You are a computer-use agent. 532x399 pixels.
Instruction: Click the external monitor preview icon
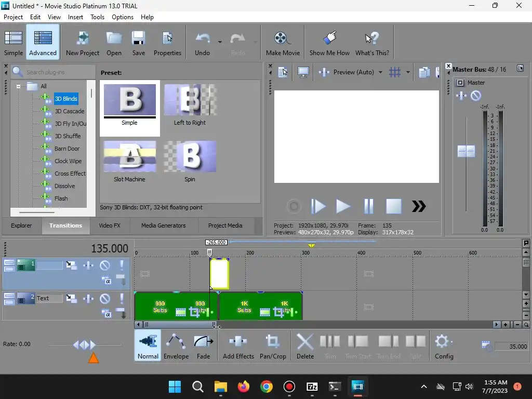pyautogui.click(x=303, y=72)
